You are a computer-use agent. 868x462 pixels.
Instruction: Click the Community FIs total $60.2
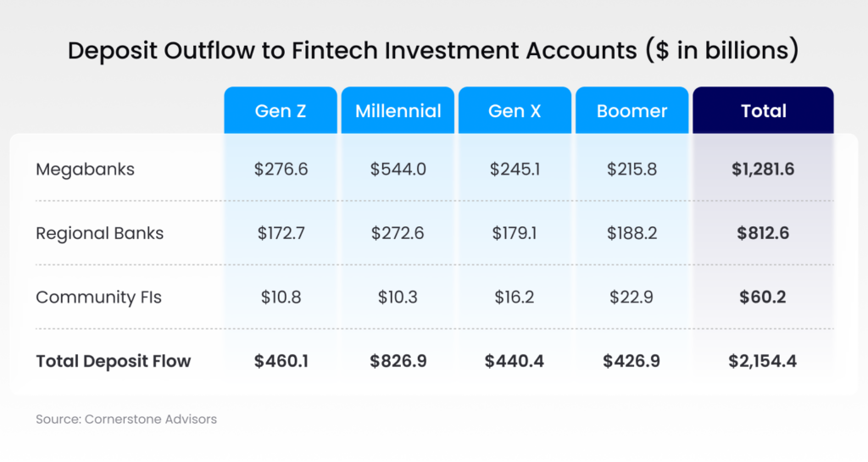point(763,298)
